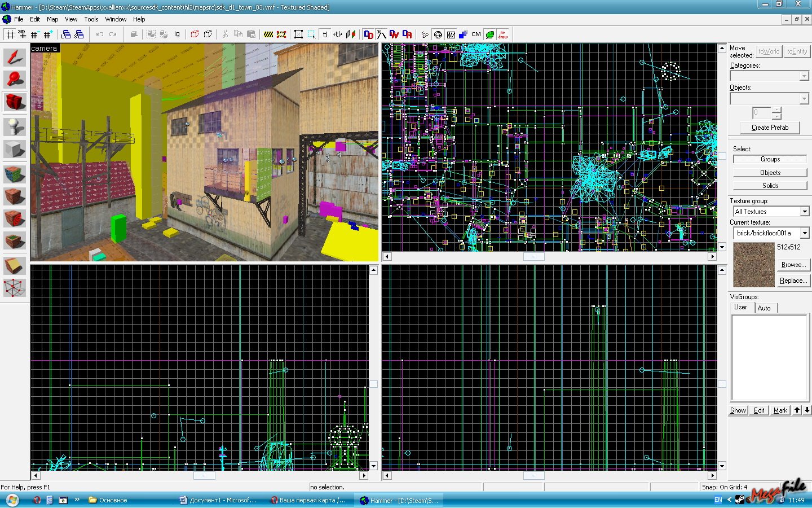Open the Texture group dropdown

805,211
